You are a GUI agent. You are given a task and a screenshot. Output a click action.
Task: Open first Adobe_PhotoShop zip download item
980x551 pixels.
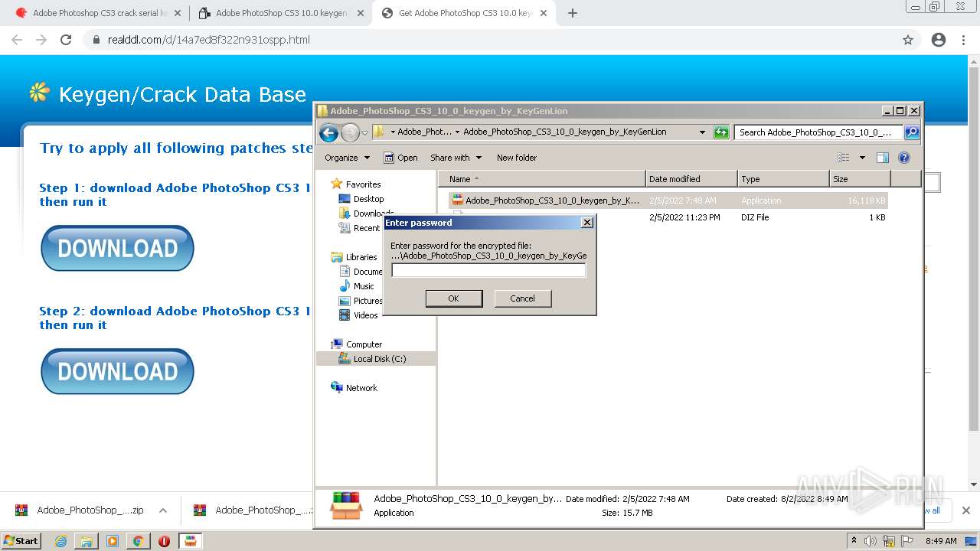(79, 510)
